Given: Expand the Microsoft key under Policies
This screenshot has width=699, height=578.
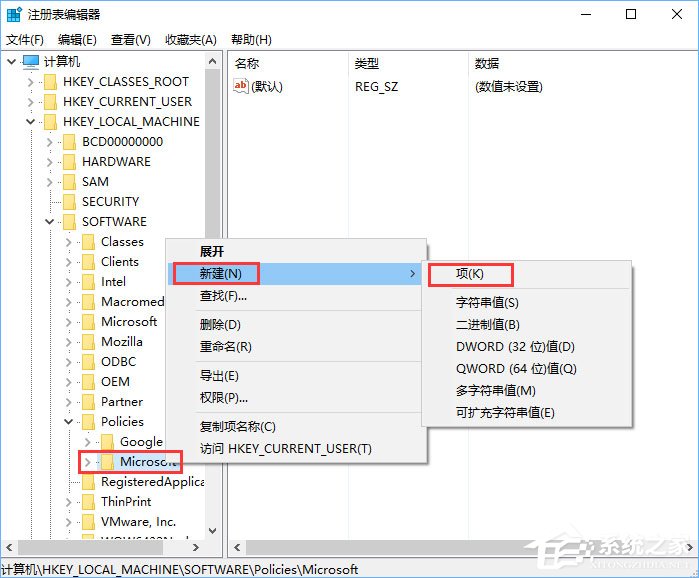Looking at the screenshot, I should (x=87, y=462).
